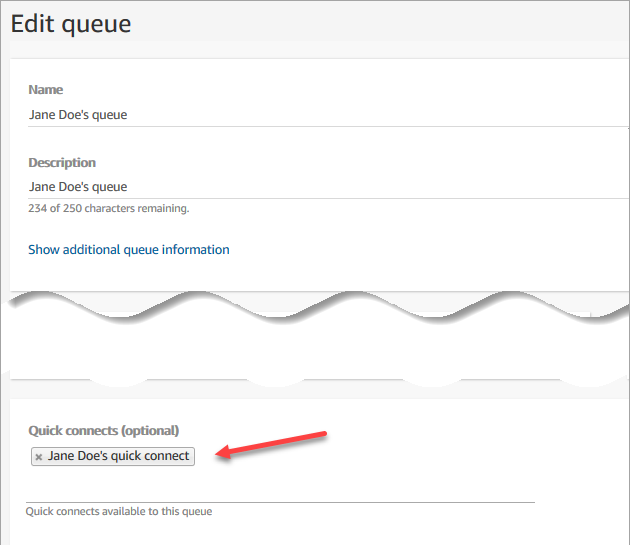Click the red arrow annotation
The height and width of the screenshot is (545, 630).
[272, 445]
